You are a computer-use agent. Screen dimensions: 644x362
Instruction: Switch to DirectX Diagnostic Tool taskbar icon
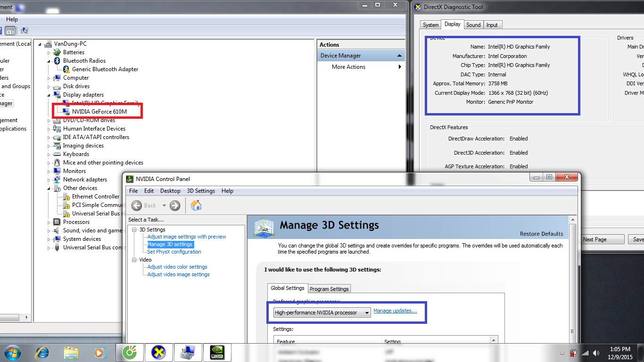point(159,352)
